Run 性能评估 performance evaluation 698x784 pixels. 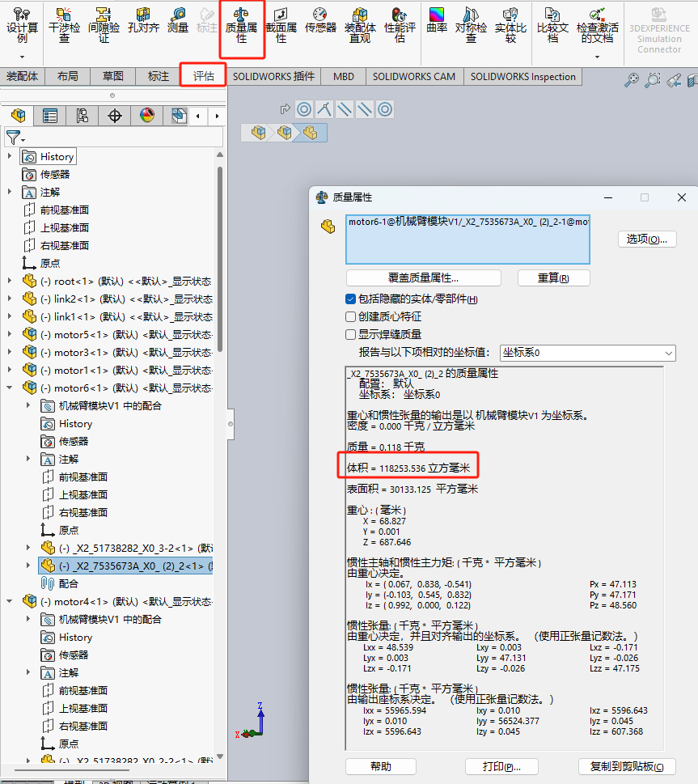400,26
